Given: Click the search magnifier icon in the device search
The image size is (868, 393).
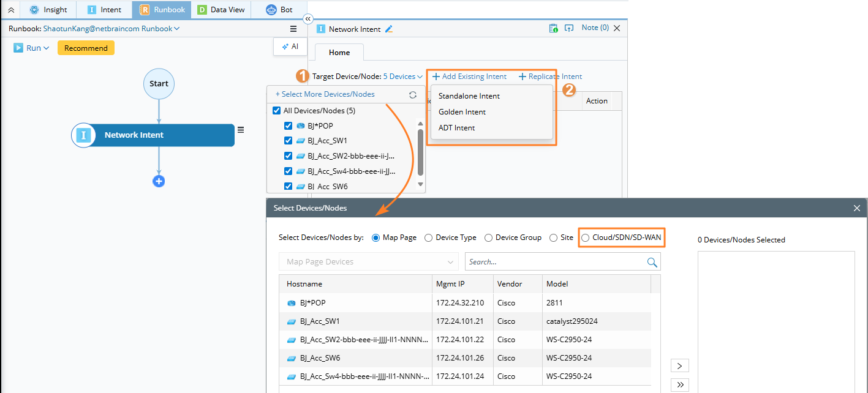Looking at the screenshot, I should pyautogui.click(x=652, y=262).
